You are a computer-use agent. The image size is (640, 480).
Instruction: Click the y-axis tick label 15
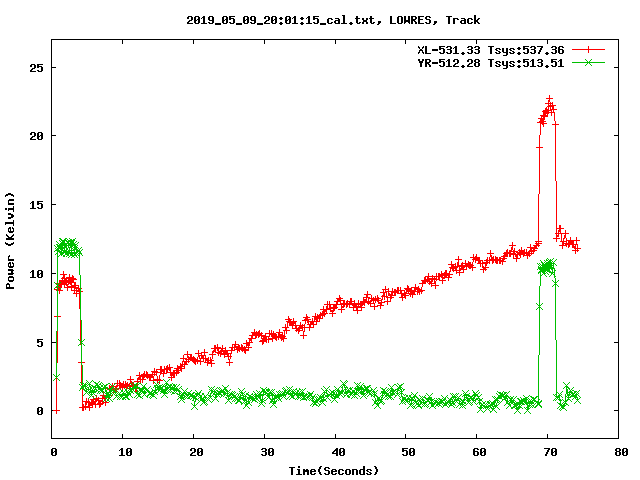pyautogui.click(x=36, y=205)
